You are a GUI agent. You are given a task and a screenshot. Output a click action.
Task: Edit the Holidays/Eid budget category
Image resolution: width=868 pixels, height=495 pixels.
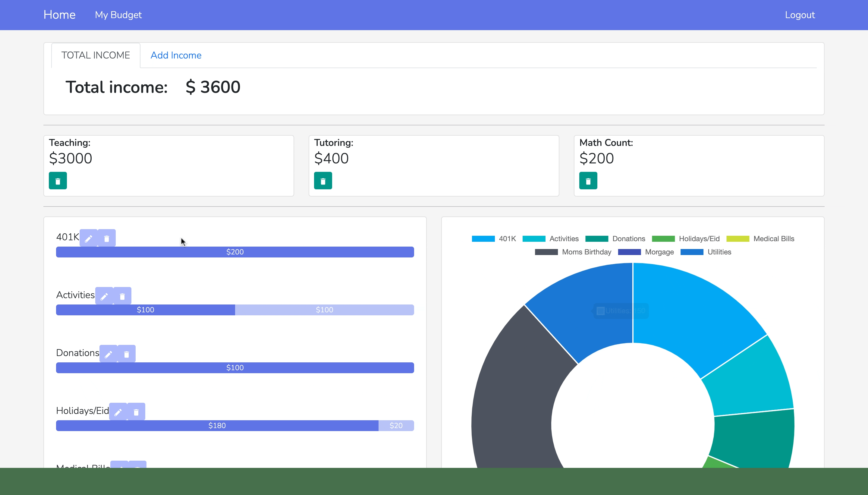coord(118,412)
